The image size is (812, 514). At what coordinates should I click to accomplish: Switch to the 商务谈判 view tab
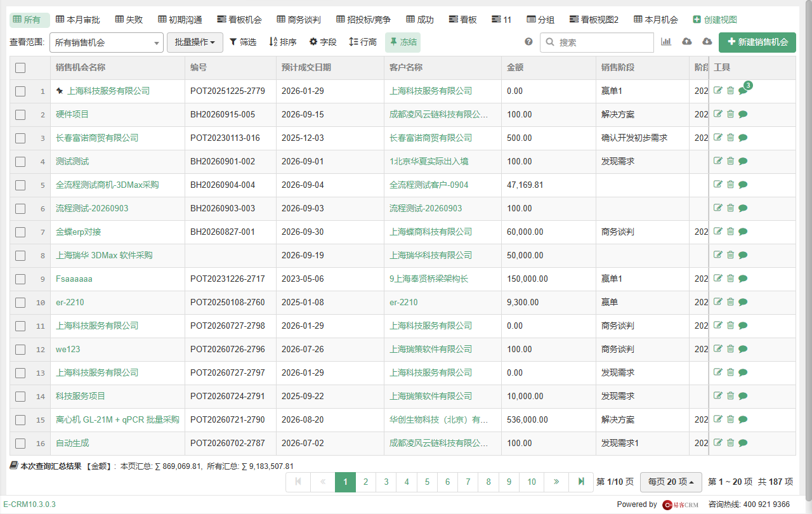pyautogui.click(x=299, y=20)
